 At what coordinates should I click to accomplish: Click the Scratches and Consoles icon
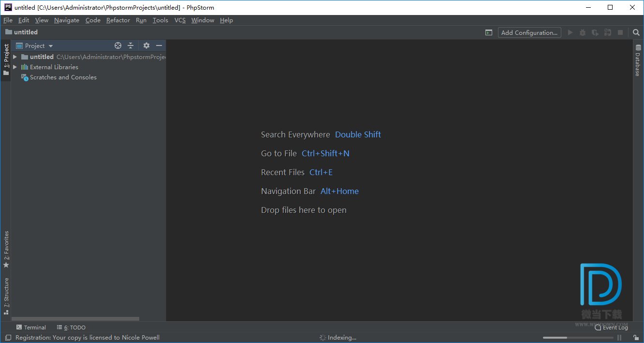(25, 77)
